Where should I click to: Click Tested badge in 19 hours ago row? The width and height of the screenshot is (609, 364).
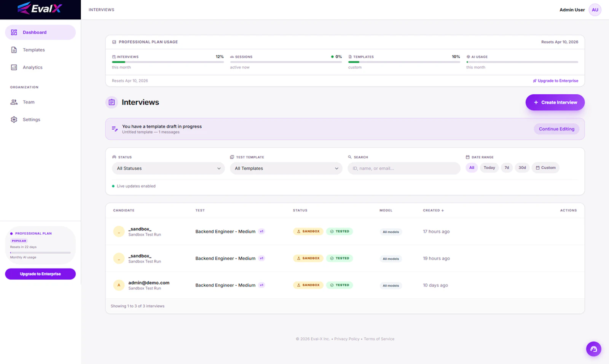340,258
